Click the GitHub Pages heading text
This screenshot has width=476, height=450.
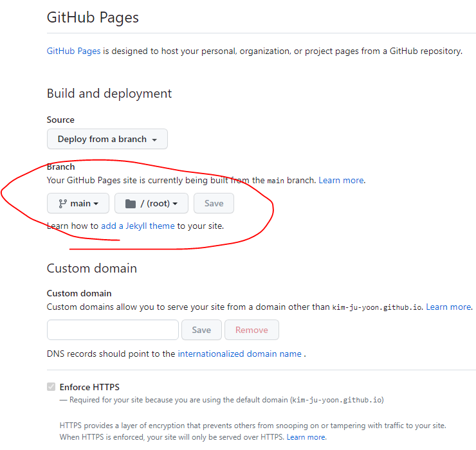pos(93,17)
